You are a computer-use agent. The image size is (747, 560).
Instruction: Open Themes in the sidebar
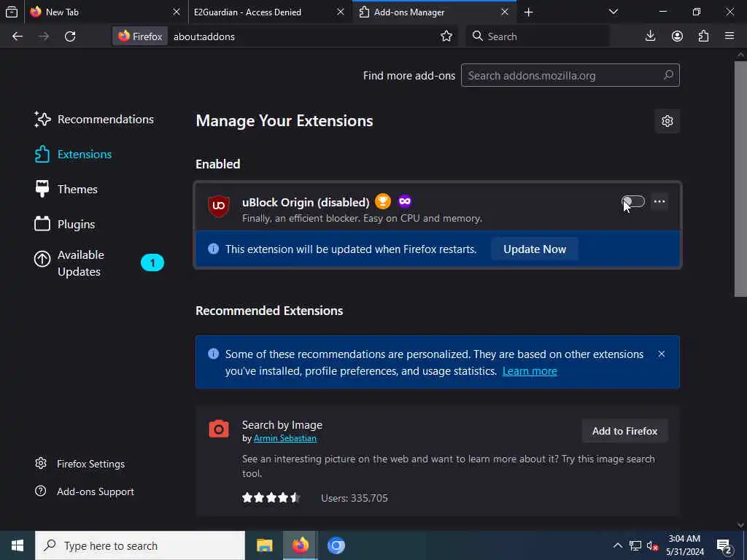[x=66, y=189]
